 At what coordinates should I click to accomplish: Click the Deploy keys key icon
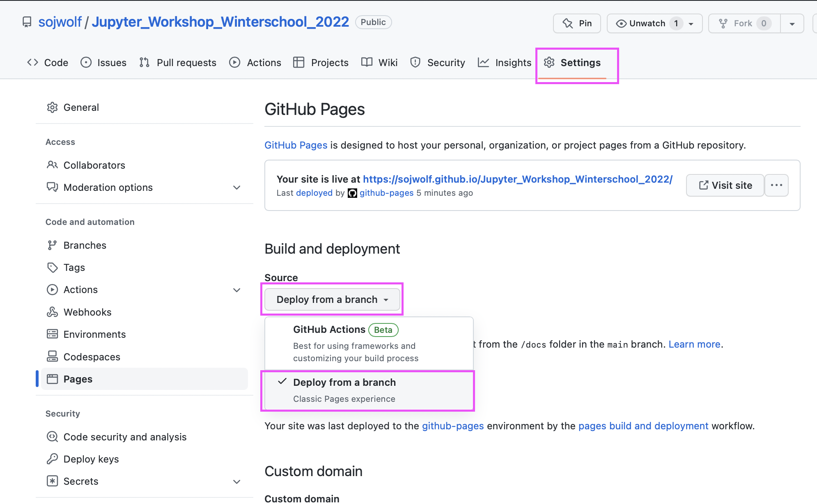(52, 459)
